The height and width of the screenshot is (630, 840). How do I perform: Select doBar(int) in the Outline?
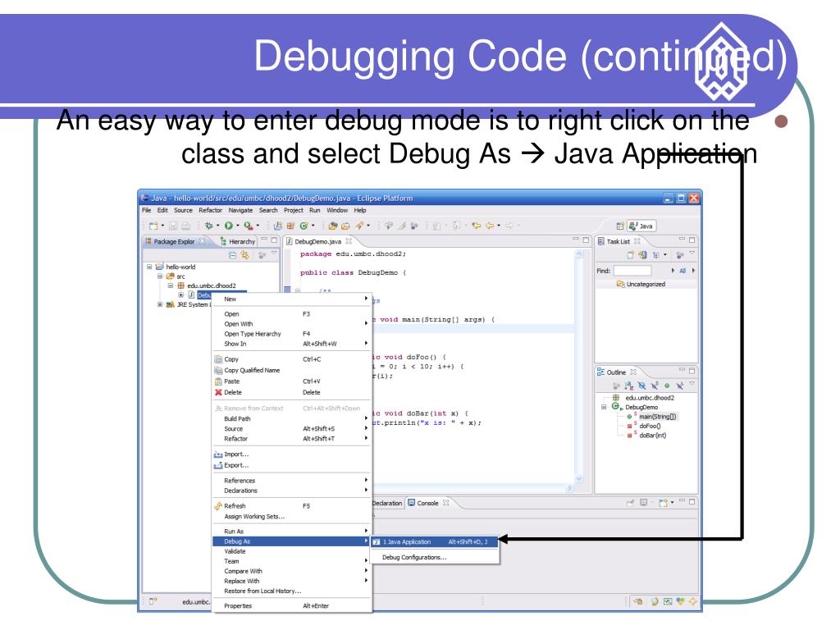tap(652, 436)
